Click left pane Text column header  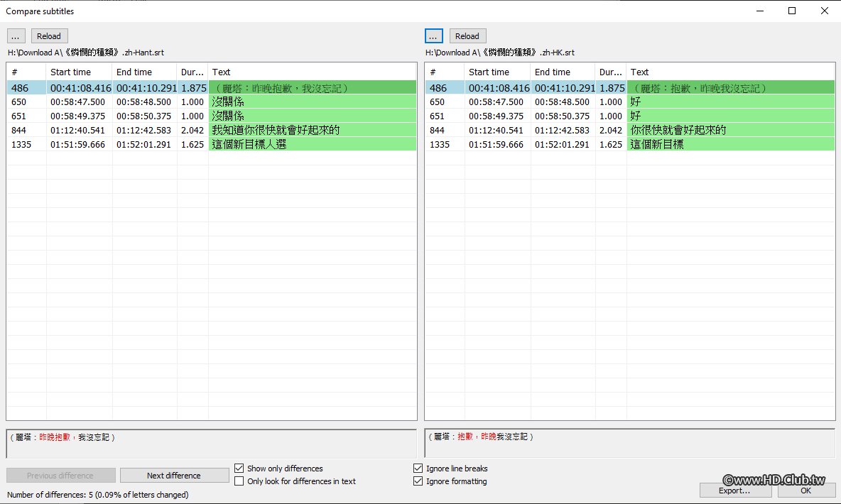coord(312,72)
